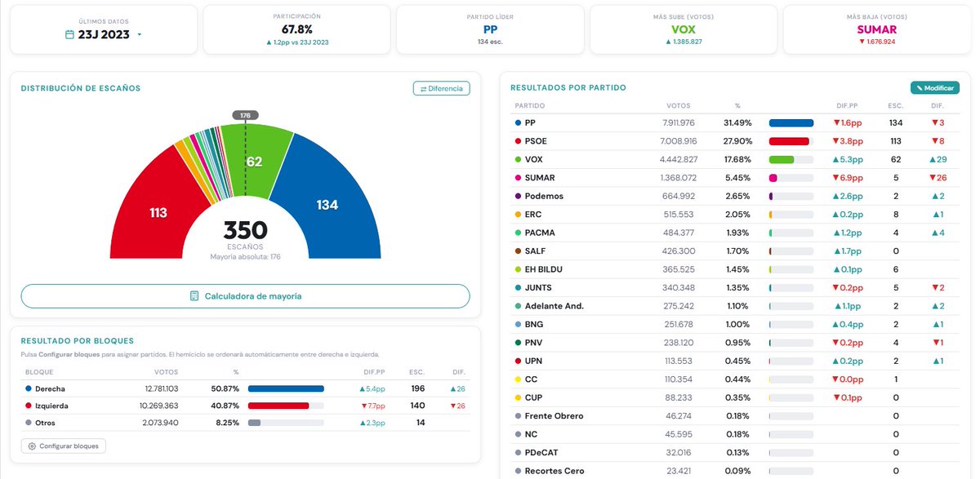The height and width of the screenshot is (479, 980).
Task: Select the CC party row
Action: coord(735,379)
